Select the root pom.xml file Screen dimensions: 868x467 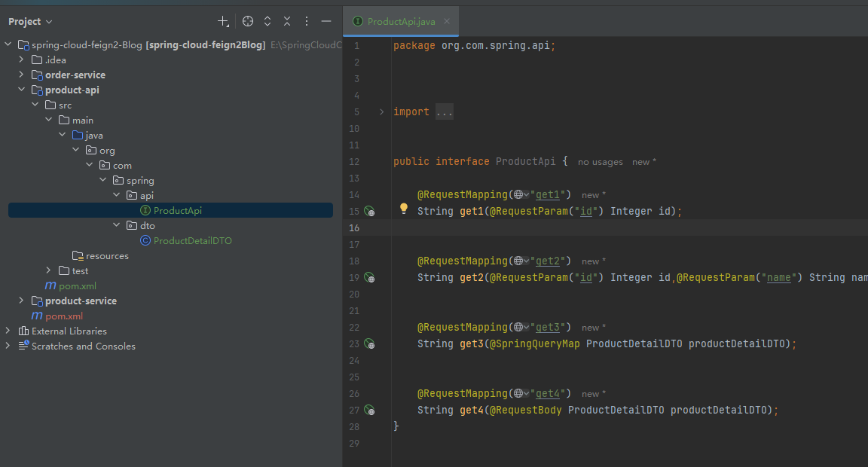pyautogui.click(x=64, y=316)
